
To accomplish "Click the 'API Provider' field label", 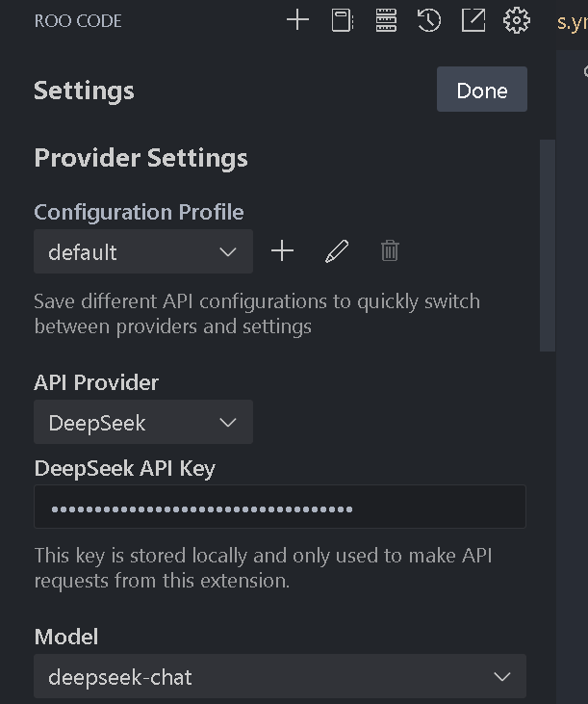I will (x=96, y=382).
